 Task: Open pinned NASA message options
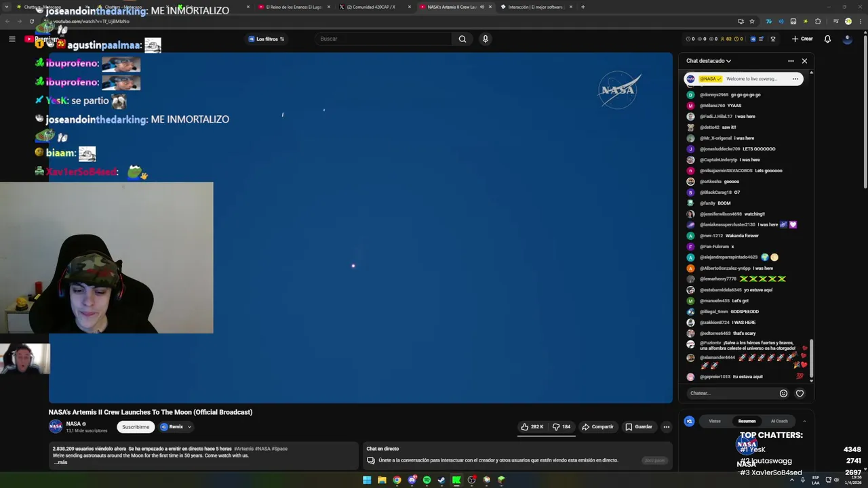pyautogui.click(x=795, y=79)
